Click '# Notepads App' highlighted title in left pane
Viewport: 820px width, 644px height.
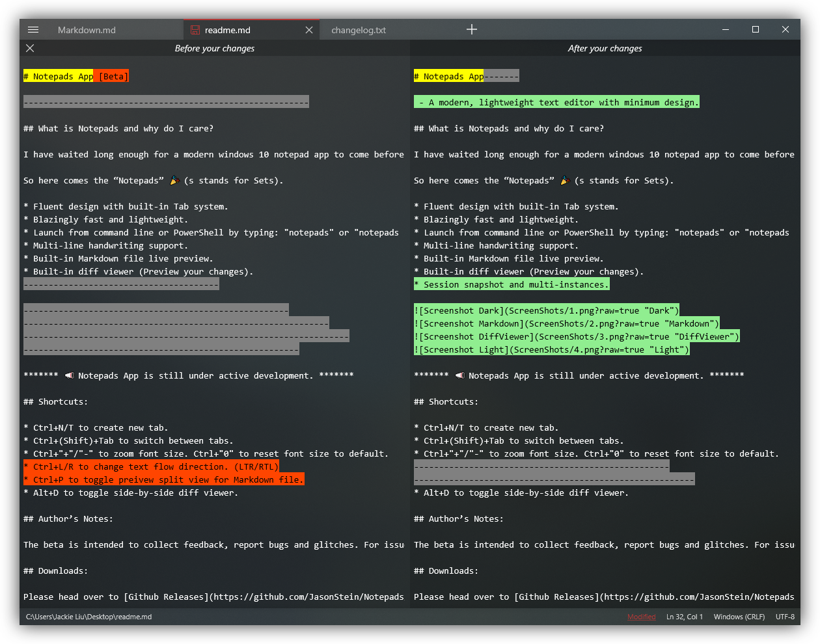[59, 76]
